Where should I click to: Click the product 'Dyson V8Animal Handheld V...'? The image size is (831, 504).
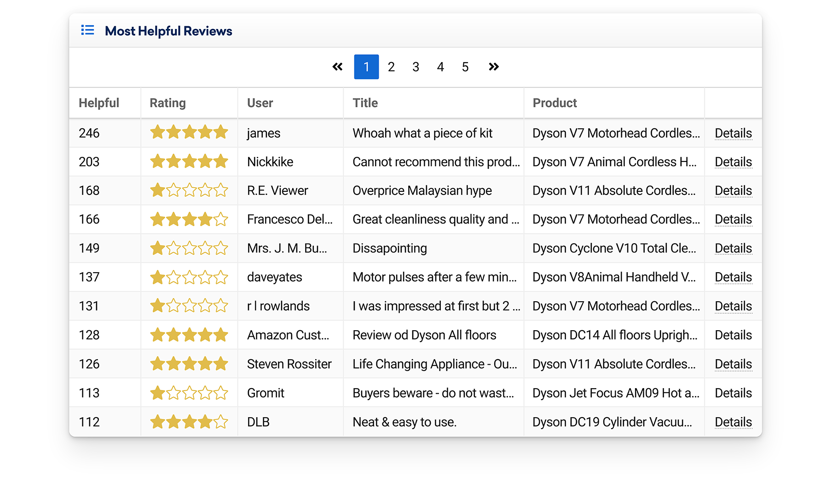(614, 277)
